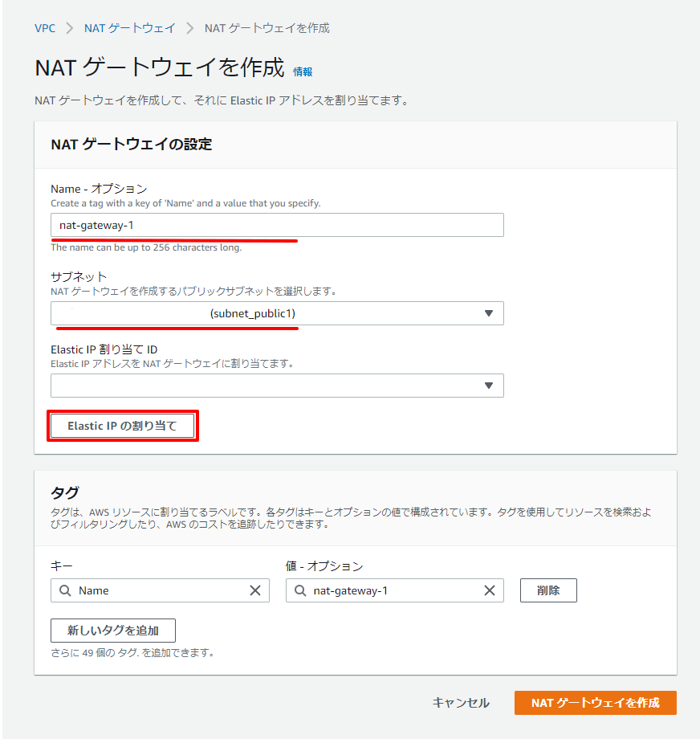Clear the Name key field with X
The image size is (700, 739).
click(x=254, y=590)
